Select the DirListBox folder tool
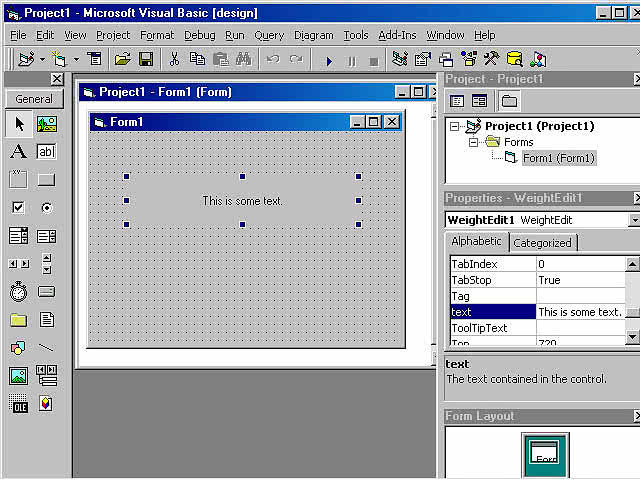 (x=18, y=320)
